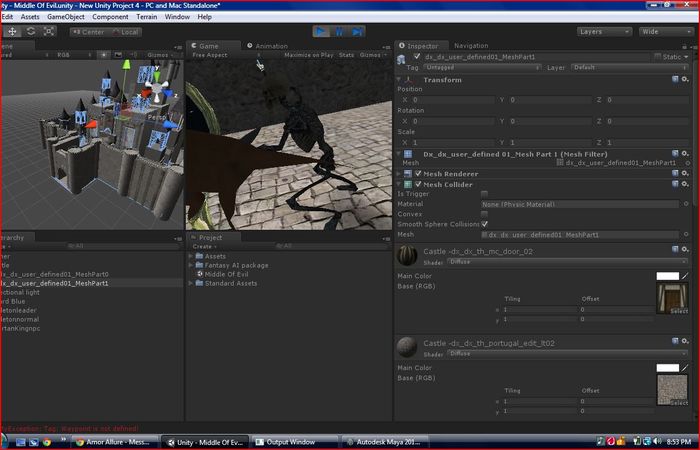This screenshot has height=450, width=700.
Task: Toggle the GameObject active checkbox in Inspector
Action: 417,56
